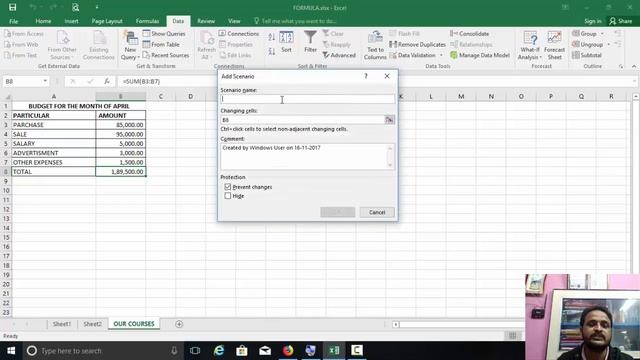Click Sort A to Z icon

pyautogui.click(x=272, y=38)
